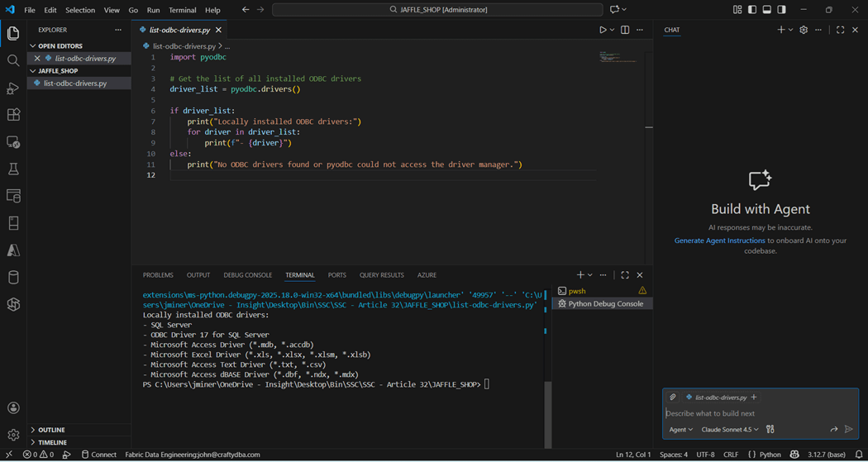Open the Run and Debug view

(13, 88)
